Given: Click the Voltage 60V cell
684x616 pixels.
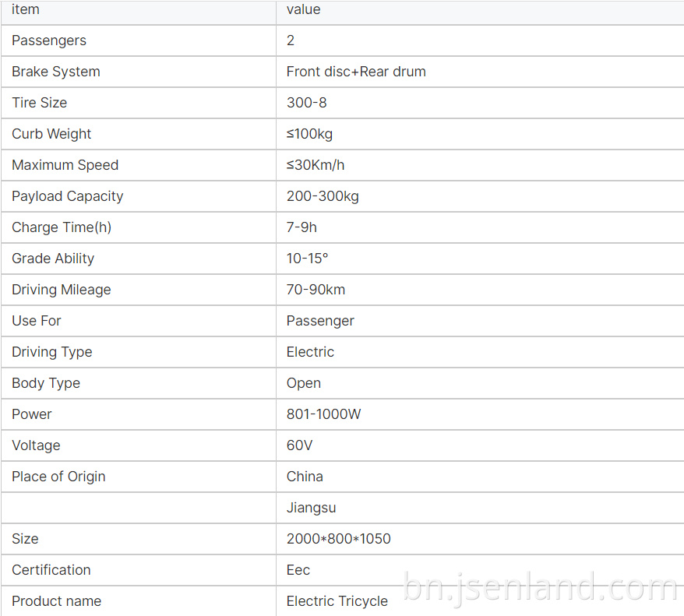Looking at the screenshot, I should [480, 445].
